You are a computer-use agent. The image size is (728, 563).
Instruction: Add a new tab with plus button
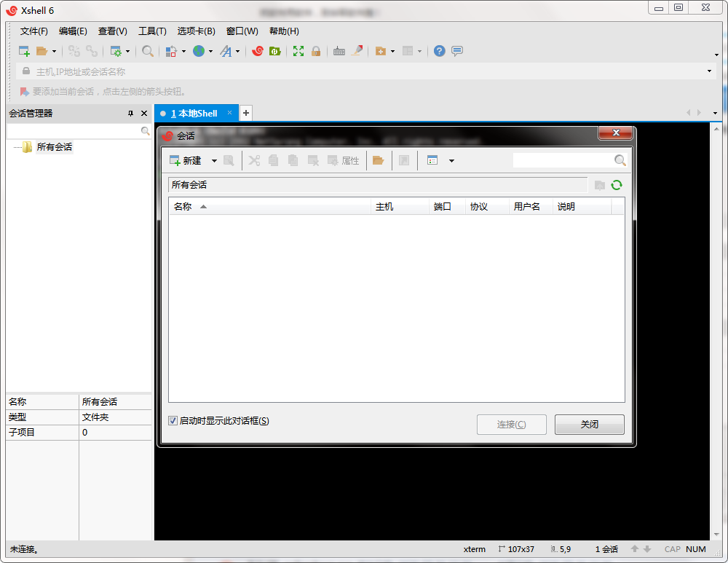point(246,113)
